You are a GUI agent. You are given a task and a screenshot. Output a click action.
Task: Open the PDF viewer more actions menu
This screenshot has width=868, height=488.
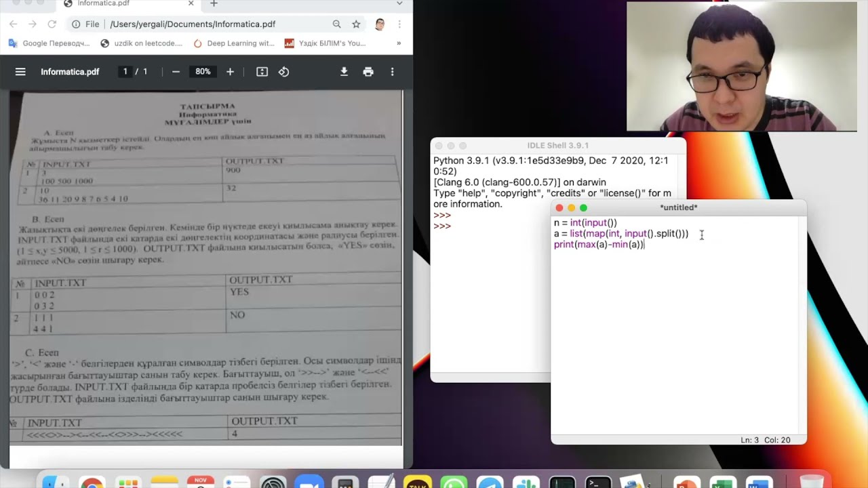click(x=392, y=72)
